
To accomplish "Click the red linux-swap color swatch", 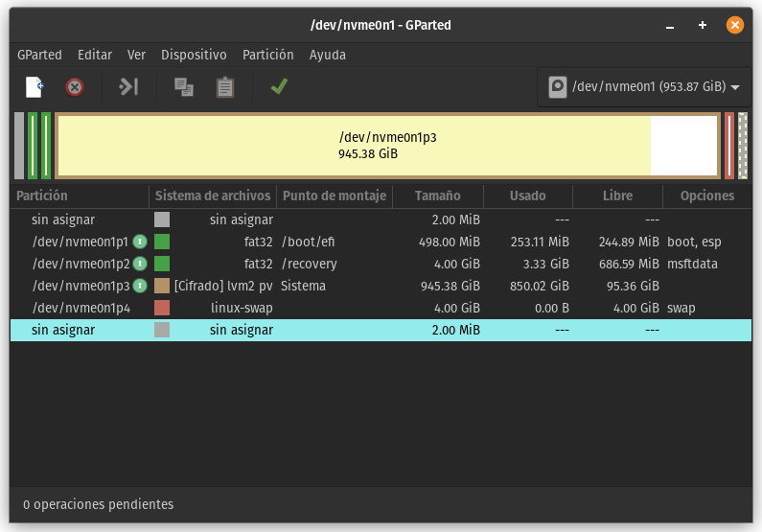I will [162, 308].
